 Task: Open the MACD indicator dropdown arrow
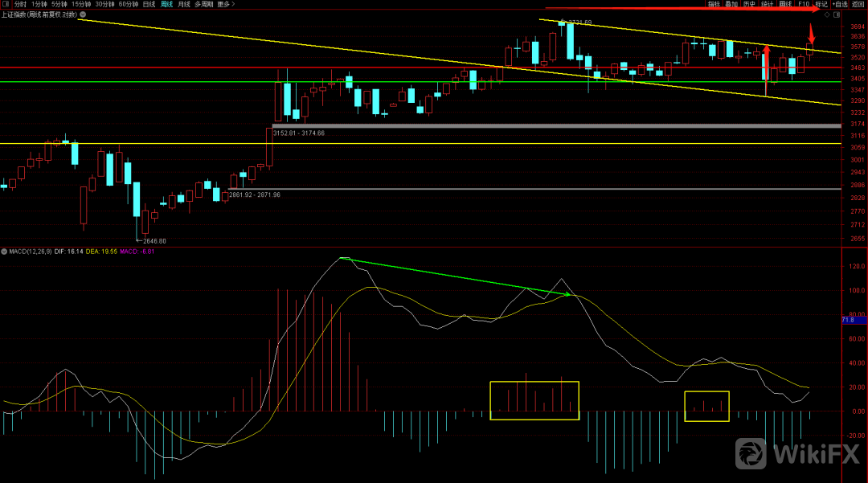coord(3,252)
